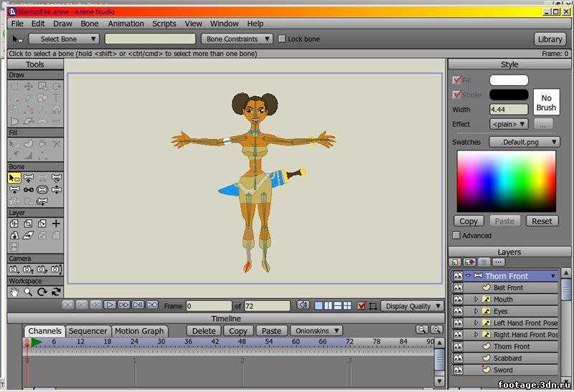Image resolution: width=574 pixels, height=392 pixels.
Task: Open the Effect plain dropdown
Action: click(509, 124)
